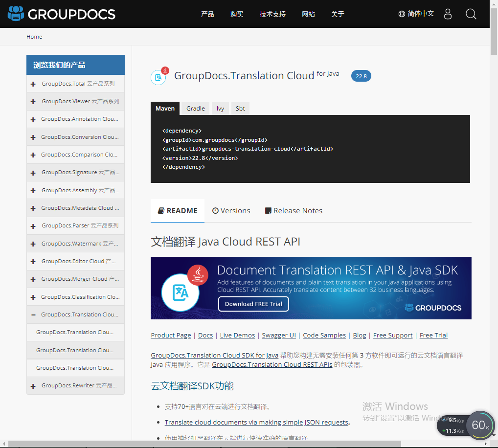
Task: Collapse GroupDocs.Translation Cloud minus icon
Action: click(x=33, y=315)
